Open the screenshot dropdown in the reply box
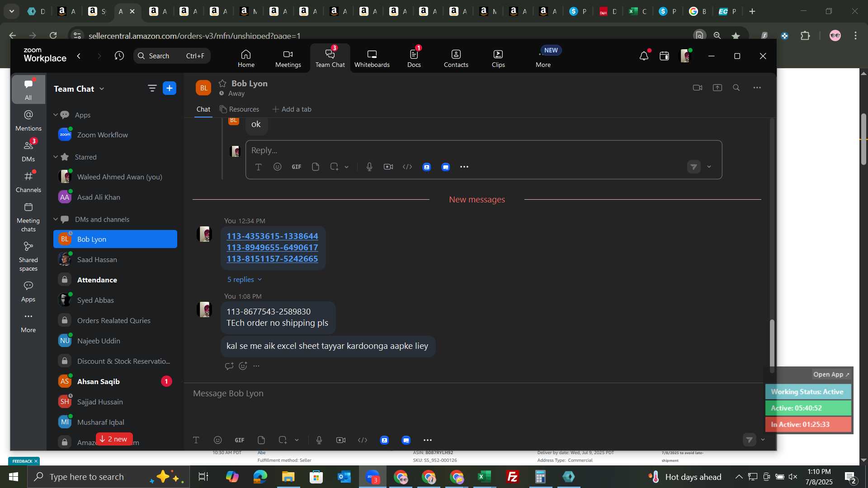Screen dimensions: 868x488 pos(347,167)
